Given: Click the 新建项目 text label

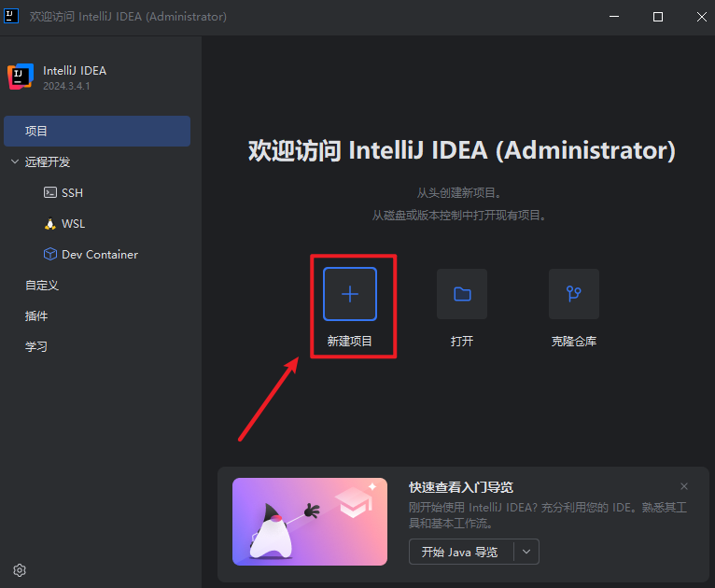Looking at the screenshot, I should click(350, 342).
